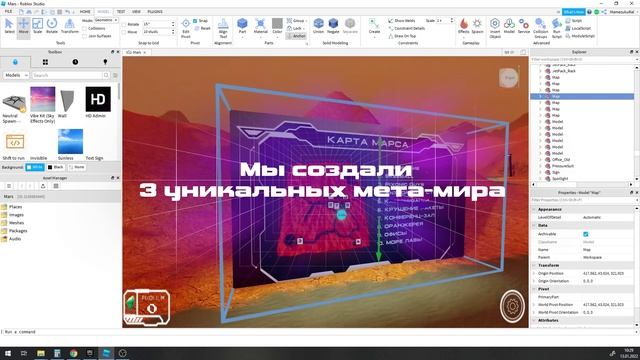Switch to the VIEW ribbon tab
Screen dimensions: 640x360
point(136,11)
